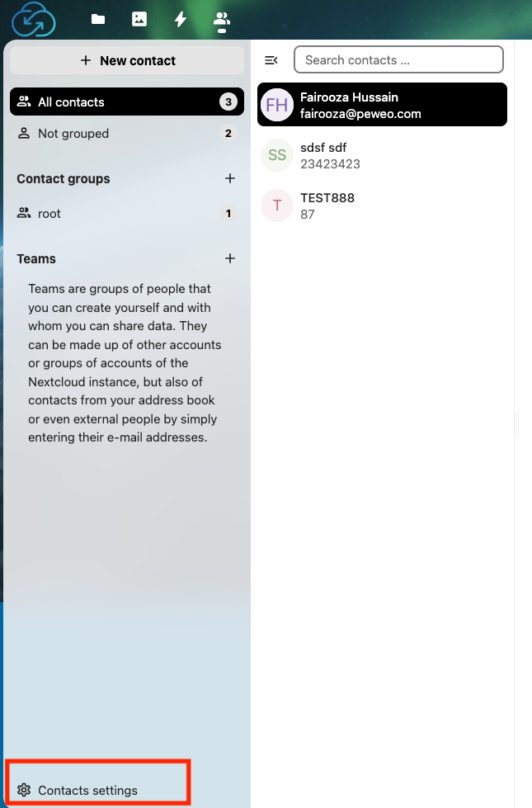The height and width of the screenshot is (808, 532).
Task: Create a new contact
Action: pos(126,59)
